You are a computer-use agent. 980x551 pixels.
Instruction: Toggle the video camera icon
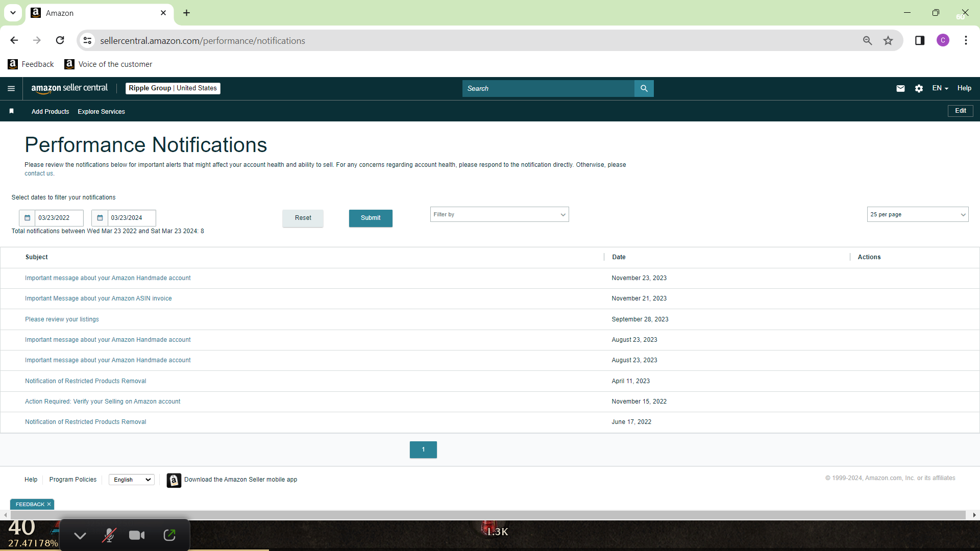click(x=137, y=535)
